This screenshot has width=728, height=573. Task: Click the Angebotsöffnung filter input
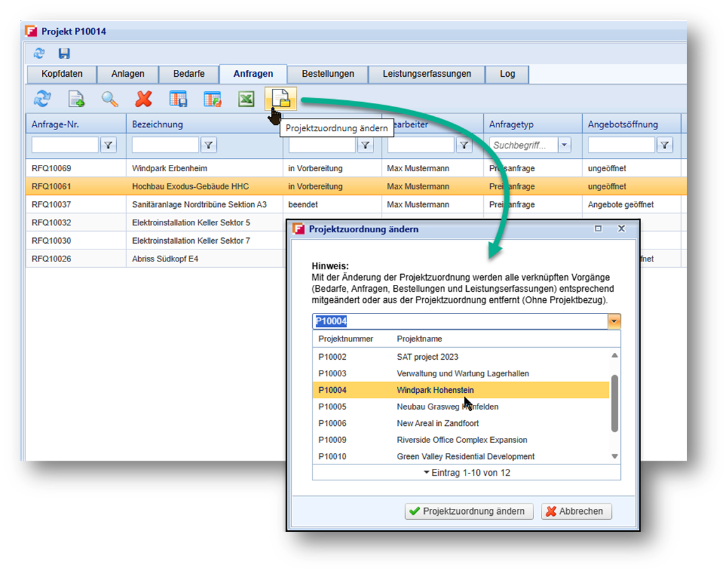click(x=621, y=145)
